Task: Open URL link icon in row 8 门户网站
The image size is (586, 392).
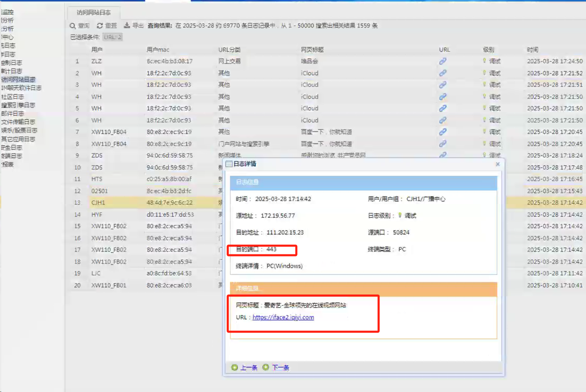Action: 443,144
